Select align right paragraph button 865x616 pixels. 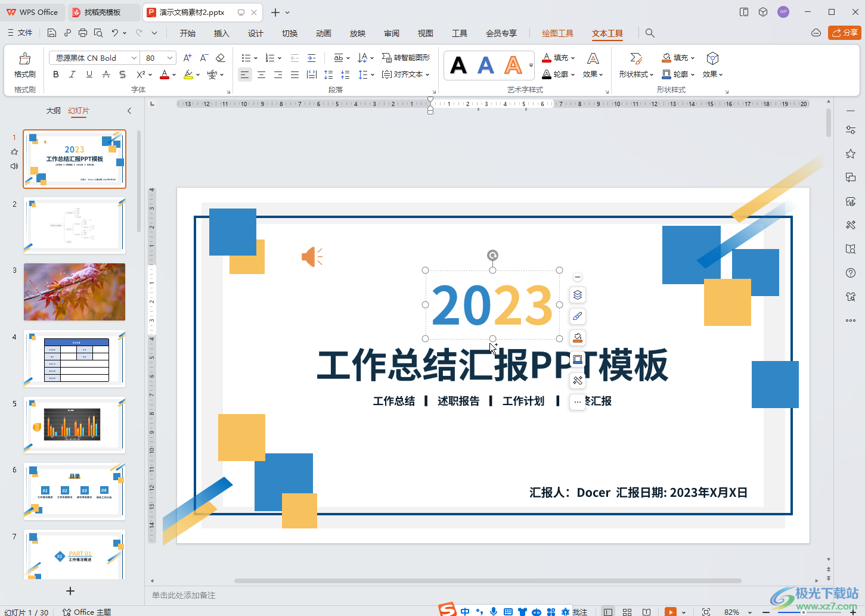pos(278,74)
